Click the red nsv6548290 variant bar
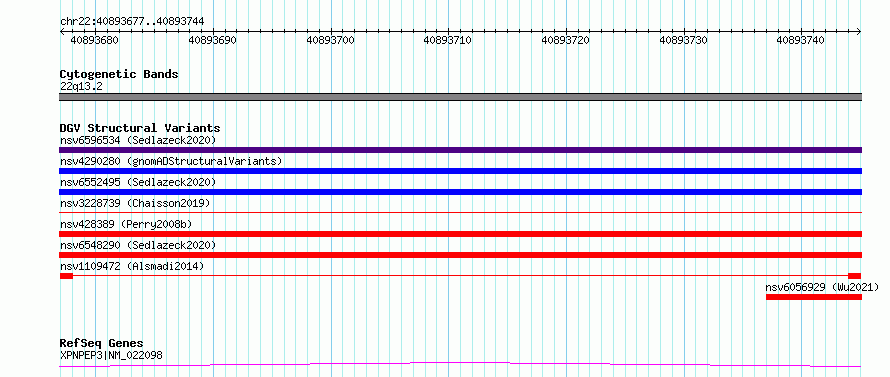The width and height of the screenshot is (890, 377). click(460, 255)
